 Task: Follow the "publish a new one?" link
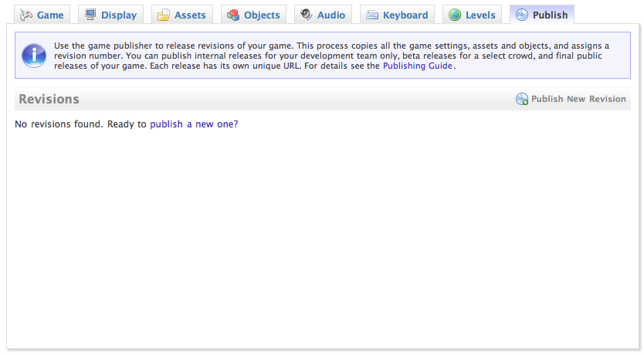pyautogui.click(x=194, y=124)
